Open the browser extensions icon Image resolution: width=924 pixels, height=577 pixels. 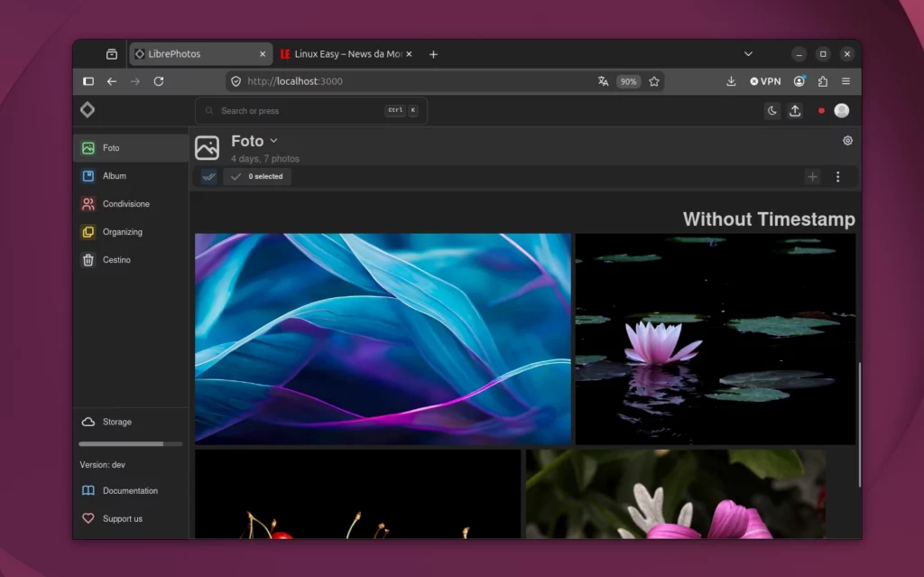823,81
